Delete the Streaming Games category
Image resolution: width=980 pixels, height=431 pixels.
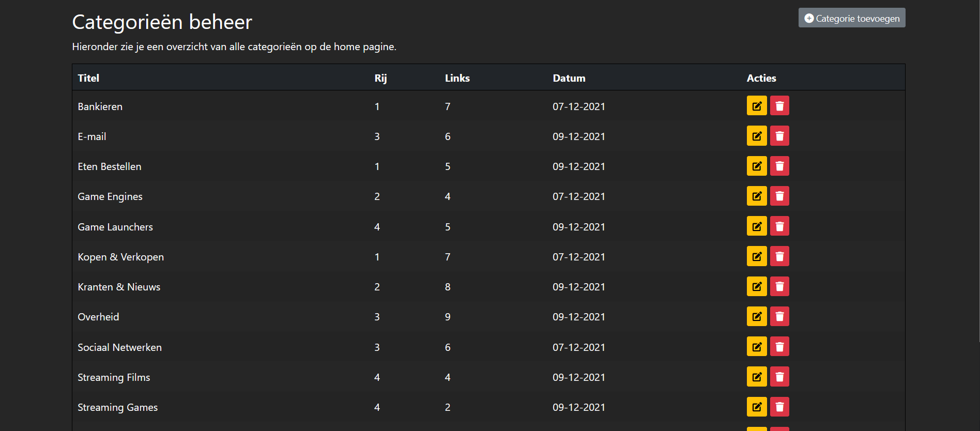click(779, 407)
